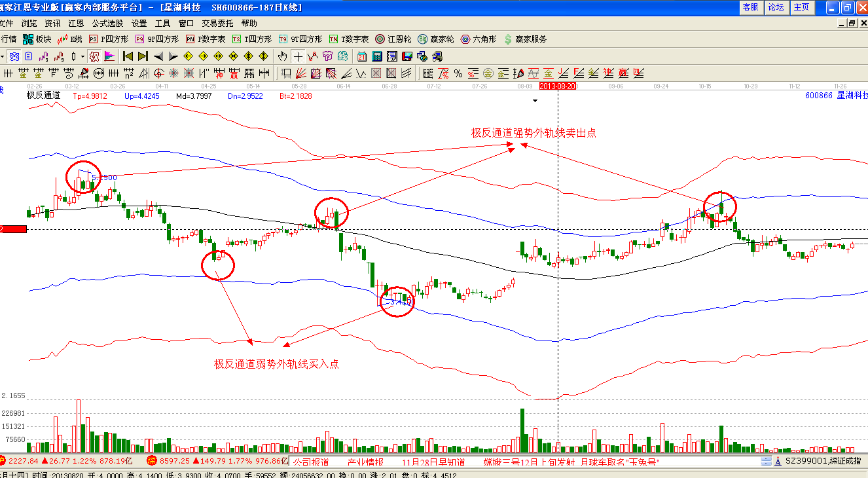This screenshot has width=868, height=478.
Task: Open the K线 candlestick chart view
Action: [x=71, y=39]
